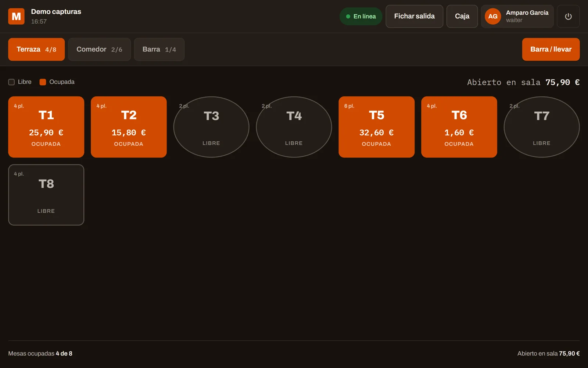
Task: Click the orange Ocupada legend swatch
Action: (43, 82)
